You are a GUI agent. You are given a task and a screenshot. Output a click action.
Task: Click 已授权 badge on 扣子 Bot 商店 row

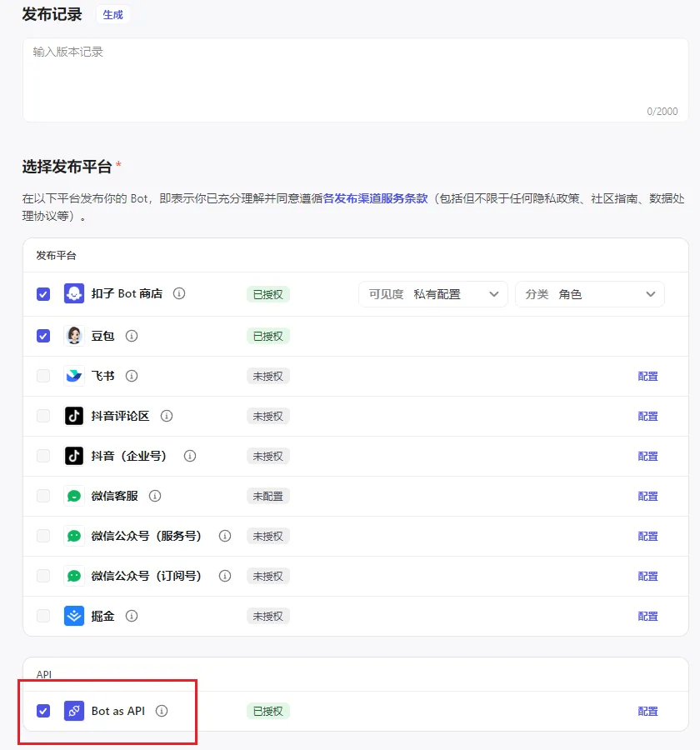click(268, 295)
